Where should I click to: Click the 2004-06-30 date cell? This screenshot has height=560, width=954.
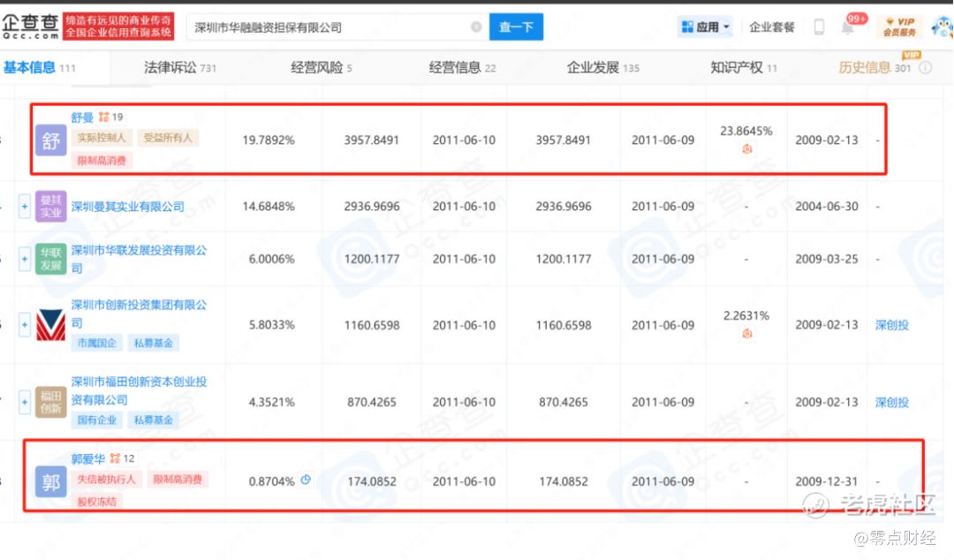click(826, 207)
